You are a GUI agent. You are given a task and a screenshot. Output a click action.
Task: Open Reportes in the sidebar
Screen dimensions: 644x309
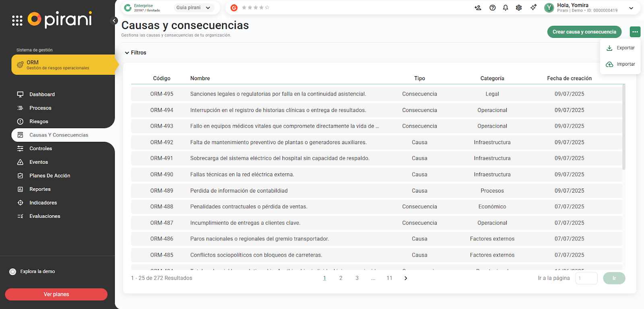(x=40, y=189)
